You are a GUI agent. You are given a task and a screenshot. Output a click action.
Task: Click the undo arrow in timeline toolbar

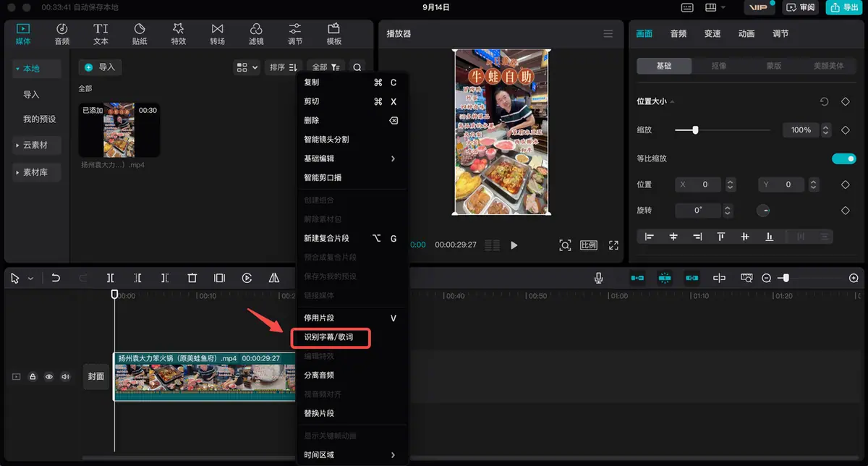point(56,278)
